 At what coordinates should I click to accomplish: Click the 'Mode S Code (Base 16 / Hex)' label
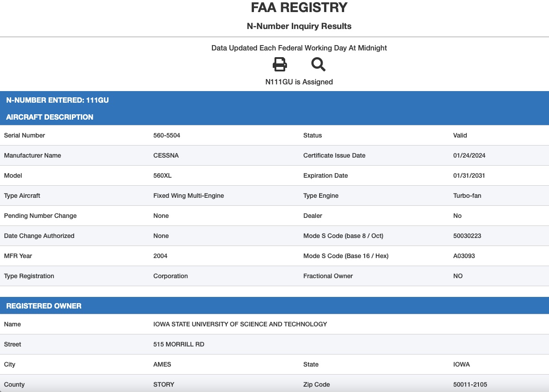click(346, 256)
